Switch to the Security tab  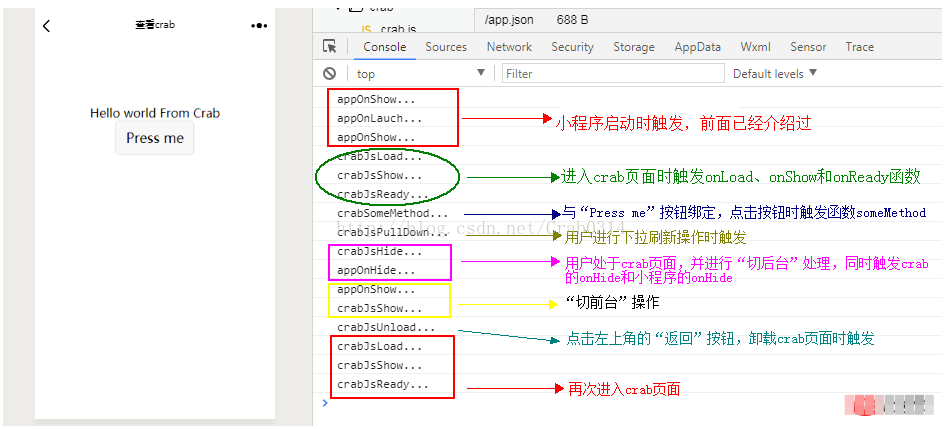573,47
